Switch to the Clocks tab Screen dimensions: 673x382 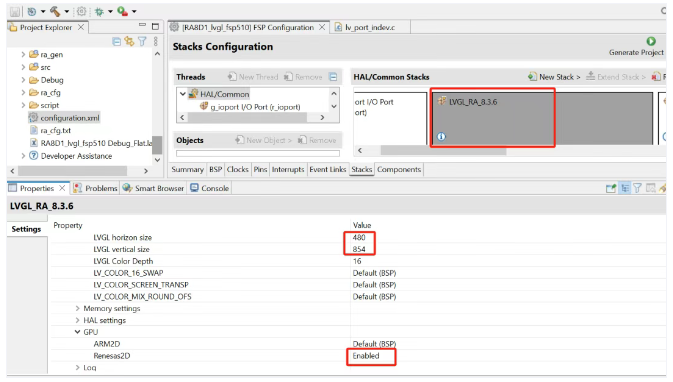(237, 170)
